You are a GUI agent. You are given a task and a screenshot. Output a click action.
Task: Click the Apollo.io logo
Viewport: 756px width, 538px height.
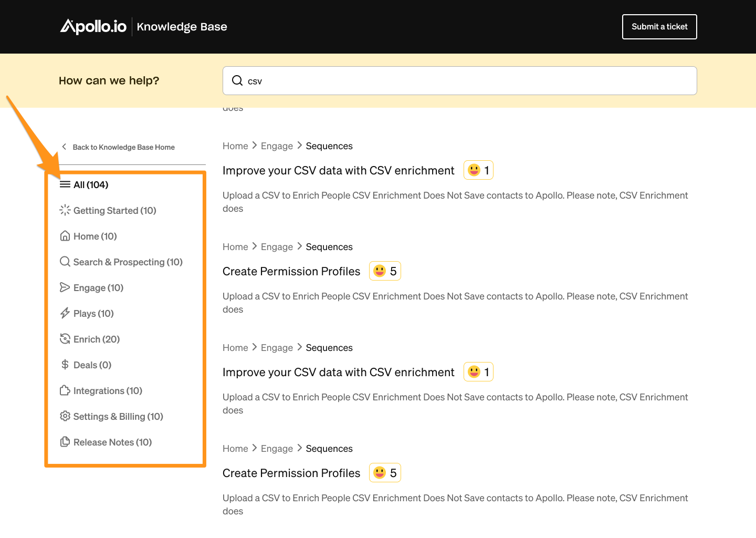(93, 26)
